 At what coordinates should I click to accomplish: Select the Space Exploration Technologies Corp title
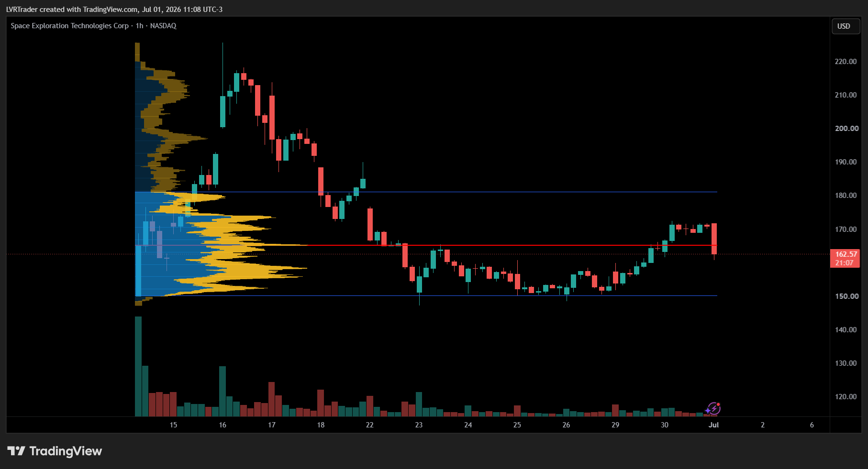[x=70, y=26]
